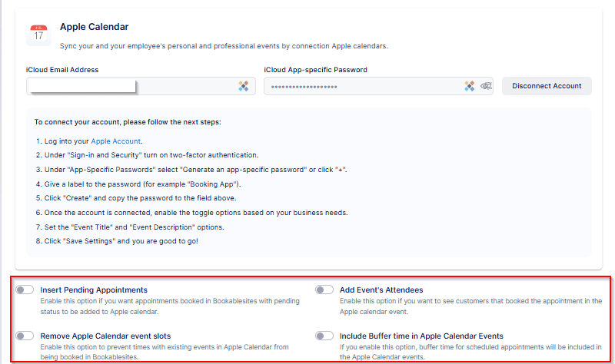Click 'prevent times with existing events' description
This screenshot has width=615, height=364.
pos(165,352)
